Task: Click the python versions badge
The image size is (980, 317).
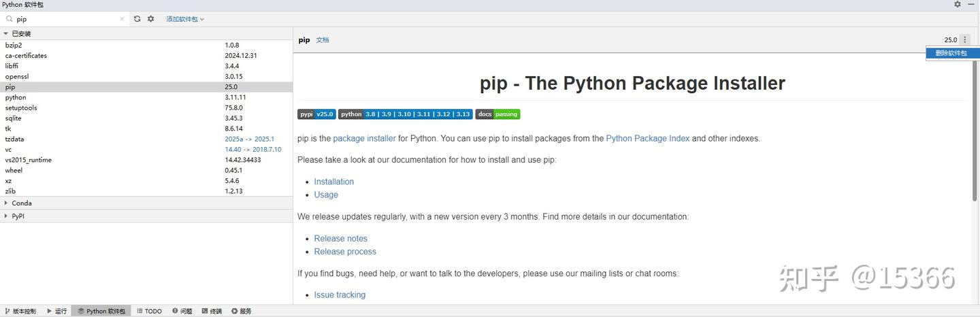Action: point(406,114)
